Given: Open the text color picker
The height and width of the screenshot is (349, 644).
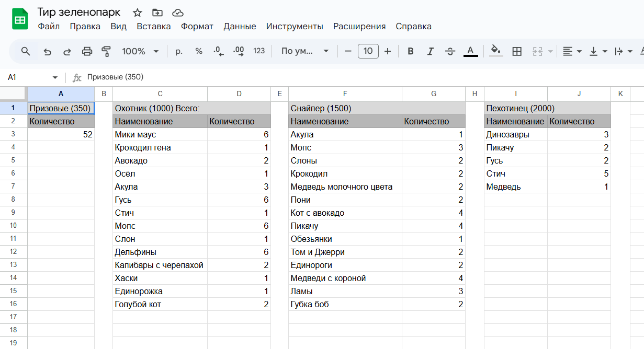Looking at the screenshot, I should 471,51.
